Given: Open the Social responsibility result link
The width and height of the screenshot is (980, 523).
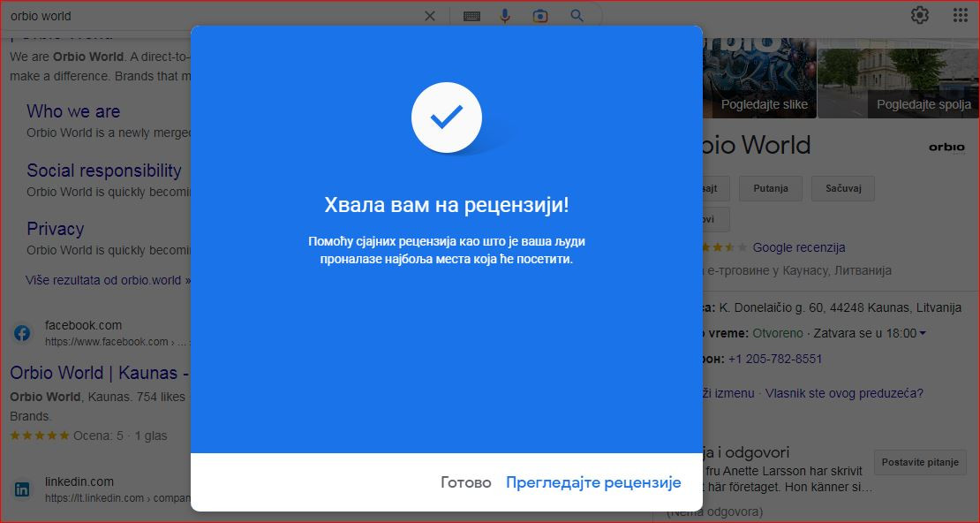Looking at the screenshot, I should 104,171.
